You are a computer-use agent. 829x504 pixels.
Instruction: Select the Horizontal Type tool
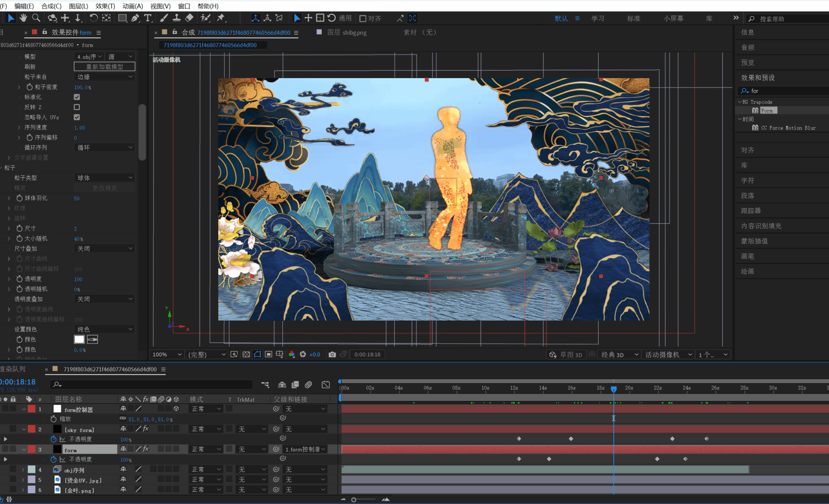[148, 18]
